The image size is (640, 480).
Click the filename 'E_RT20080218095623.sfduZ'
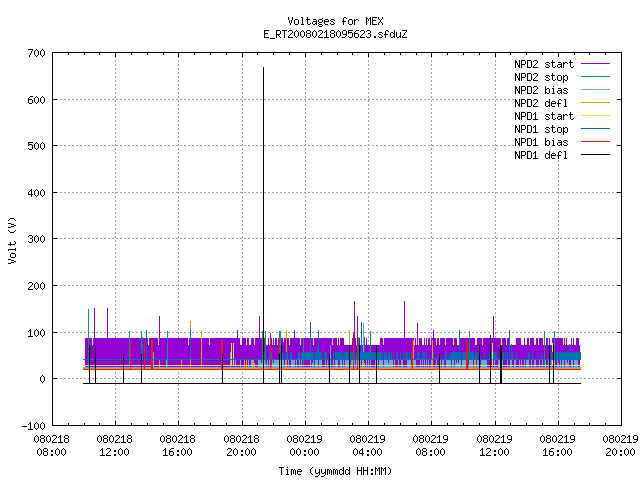(x=335, y=34)
